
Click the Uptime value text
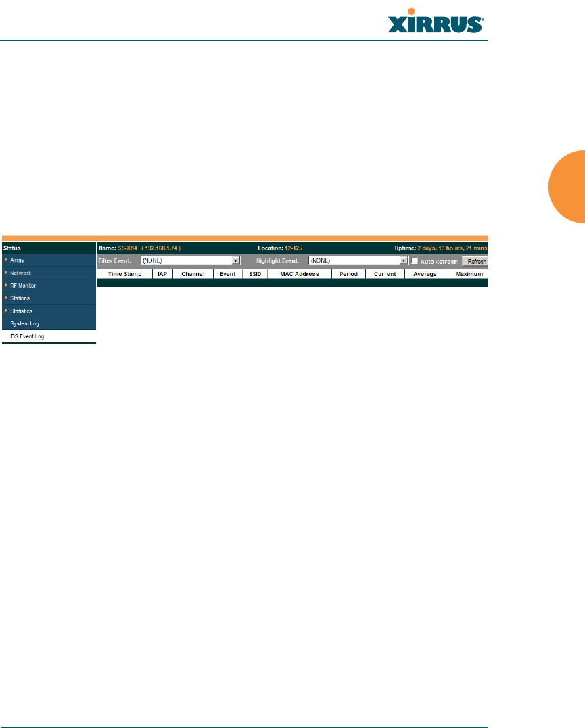pyautogui.click(x=452, y=248)
